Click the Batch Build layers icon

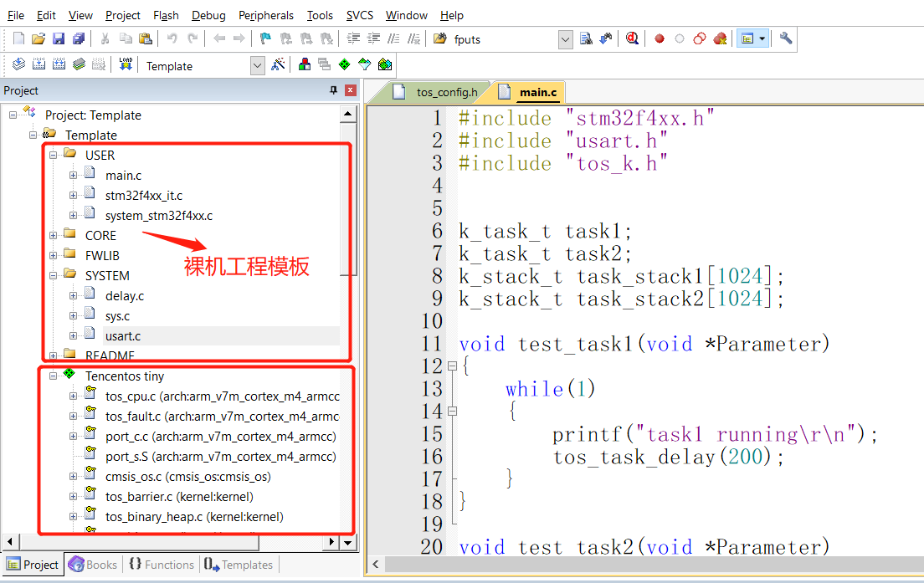(x=79, y=64)
